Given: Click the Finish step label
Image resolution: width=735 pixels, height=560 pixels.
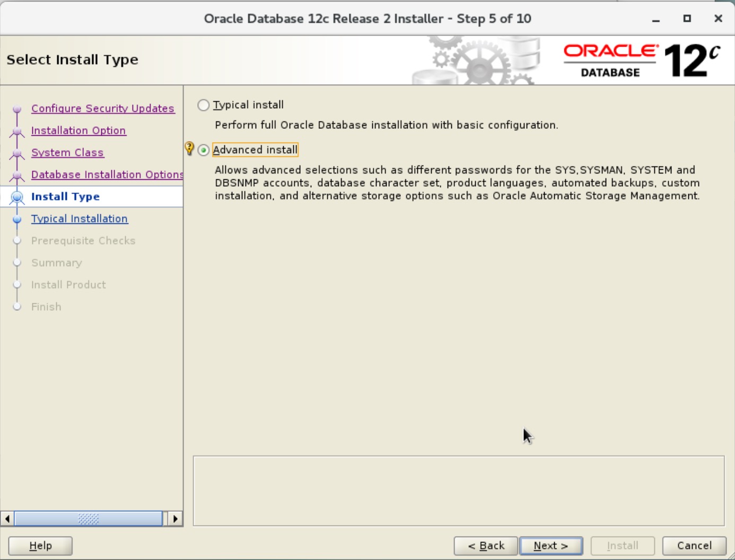Looking at the screenshot, I should click(46, 307).
